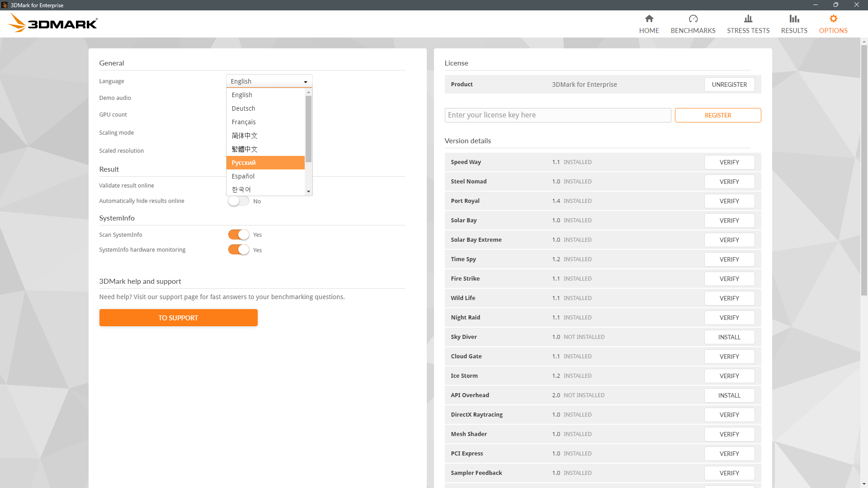
Task: Open the Options gear icon
Action: click(833, 19)
